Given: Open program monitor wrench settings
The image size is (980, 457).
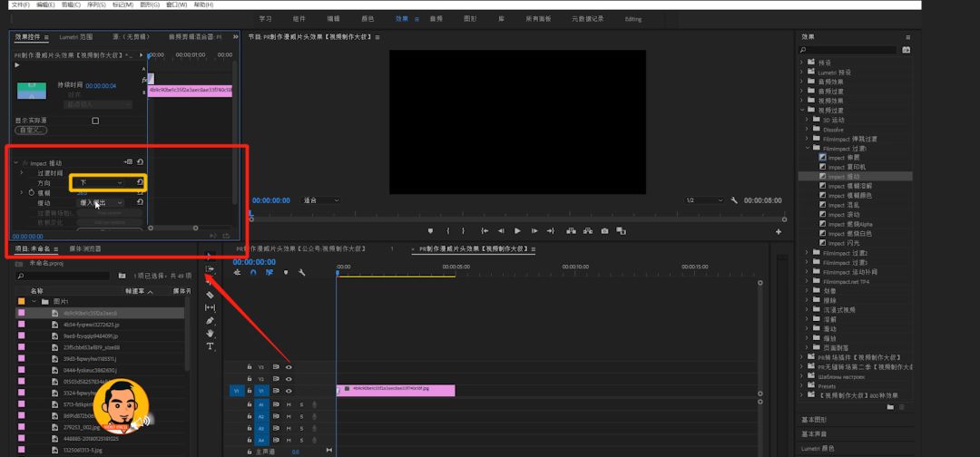Looking at the screenshot, I should click(734, 200).
